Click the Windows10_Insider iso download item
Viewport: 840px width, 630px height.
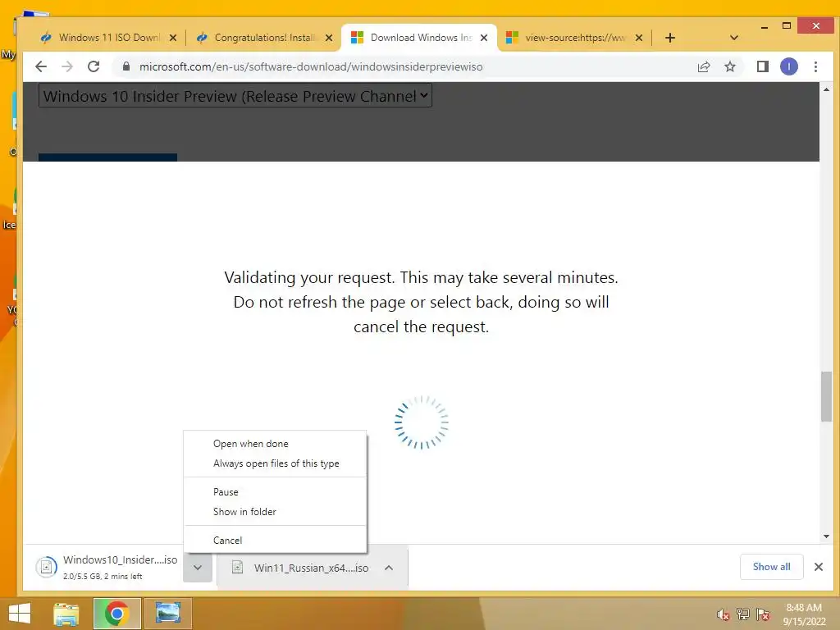click(x=106, y=567)
